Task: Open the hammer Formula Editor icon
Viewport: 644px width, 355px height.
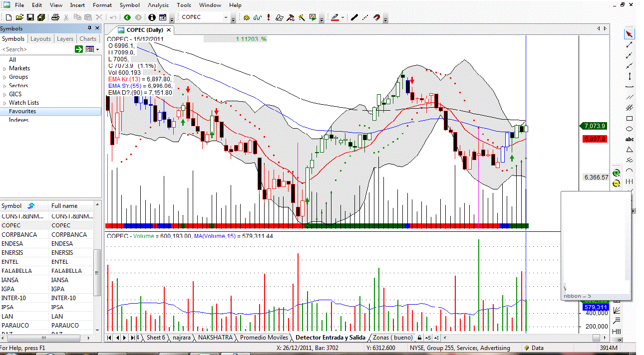Action: [x=291, y=17]
